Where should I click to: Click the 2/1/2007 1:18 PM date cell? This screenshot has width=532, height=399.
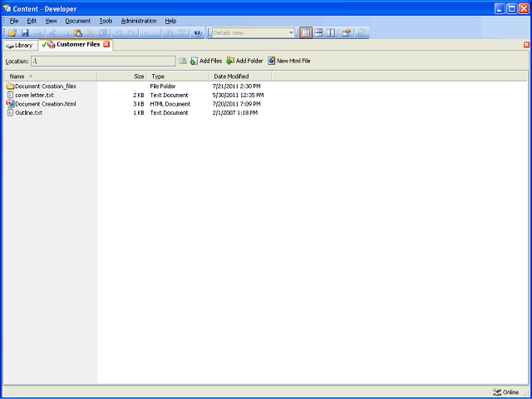click(x=235, y=113)
